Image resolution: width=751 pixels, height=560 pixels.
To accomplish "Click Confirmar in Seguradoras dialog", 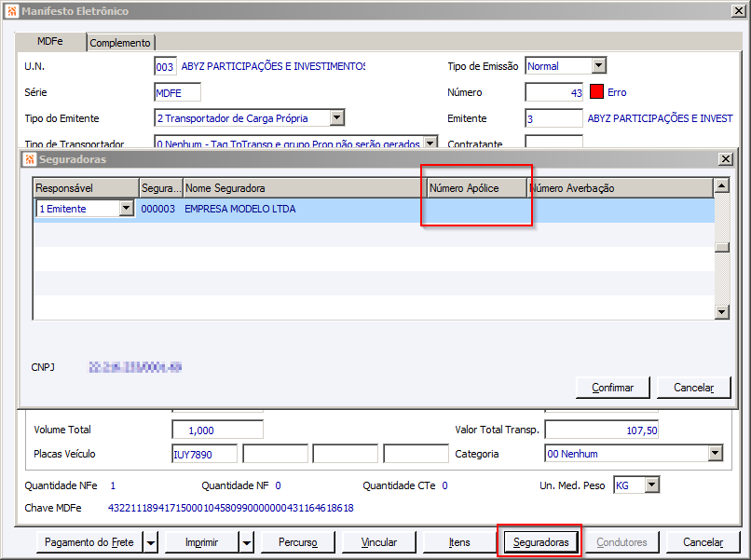I will point(612,387).
